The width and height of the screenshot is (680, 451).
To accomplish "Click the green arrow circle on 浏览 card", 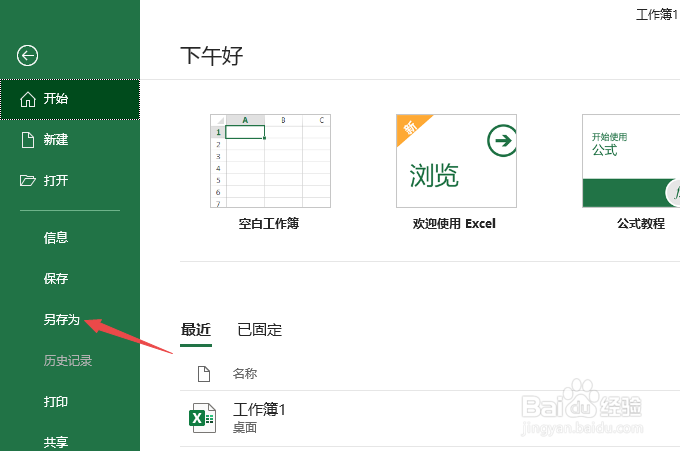I will [502, 141].
